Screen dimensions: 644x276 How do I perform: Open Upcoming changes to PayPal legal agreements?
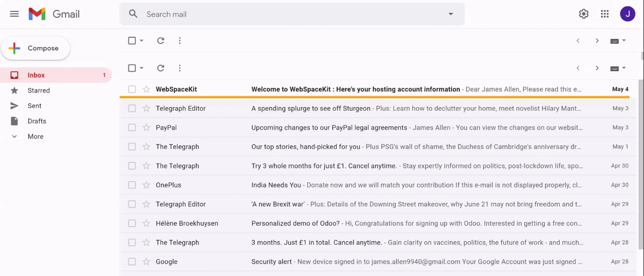click(378, 128)
